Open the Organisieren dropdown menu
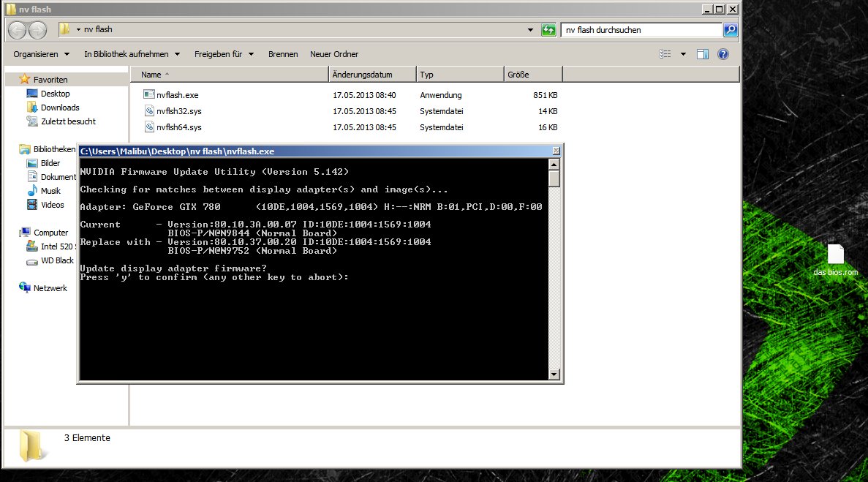The width and height of the screenshot is (868, 482). pos(42,54)
